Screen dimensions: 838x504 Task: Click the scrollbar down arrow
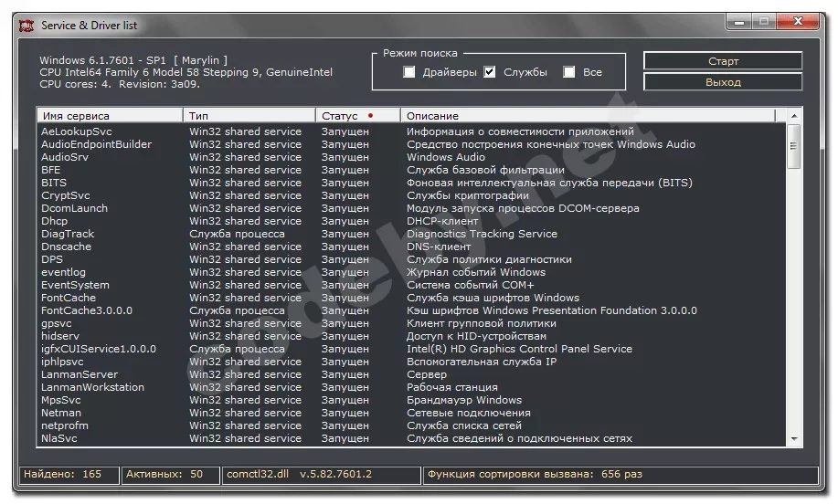click(794, 439)
